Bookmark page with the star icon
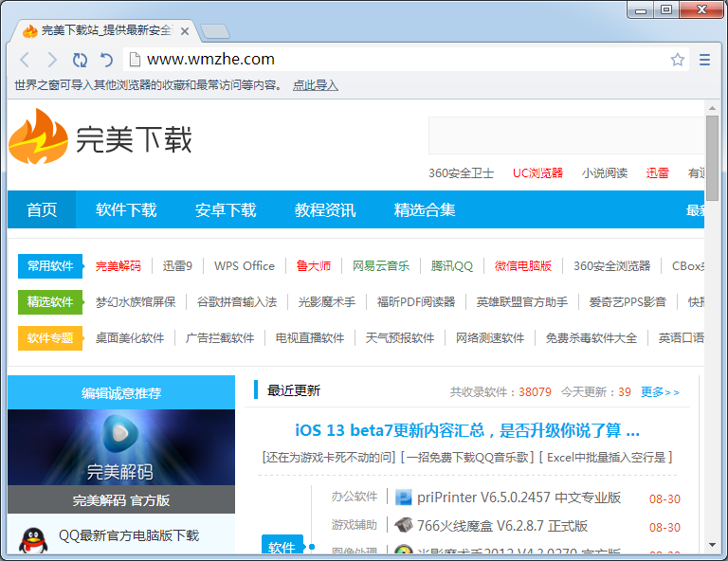 (x=677, y=60)
